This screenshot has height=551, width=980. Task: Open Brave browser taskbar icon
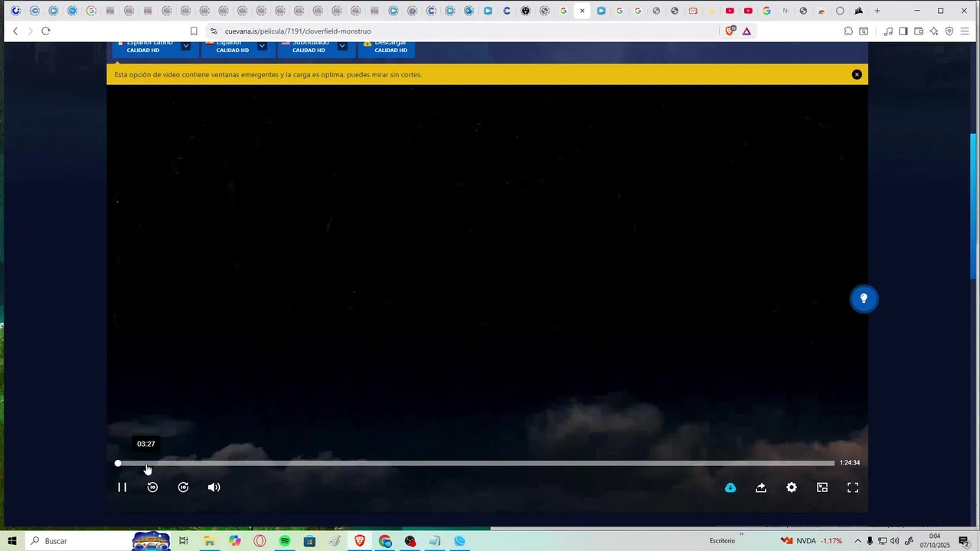360,541
